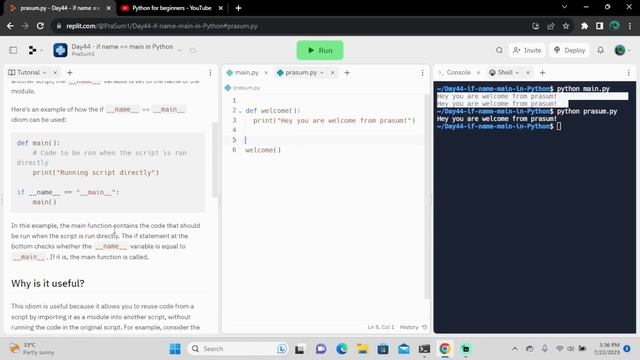
Task: Open Shell pane options menu
Action: click(x=629, y=73)
